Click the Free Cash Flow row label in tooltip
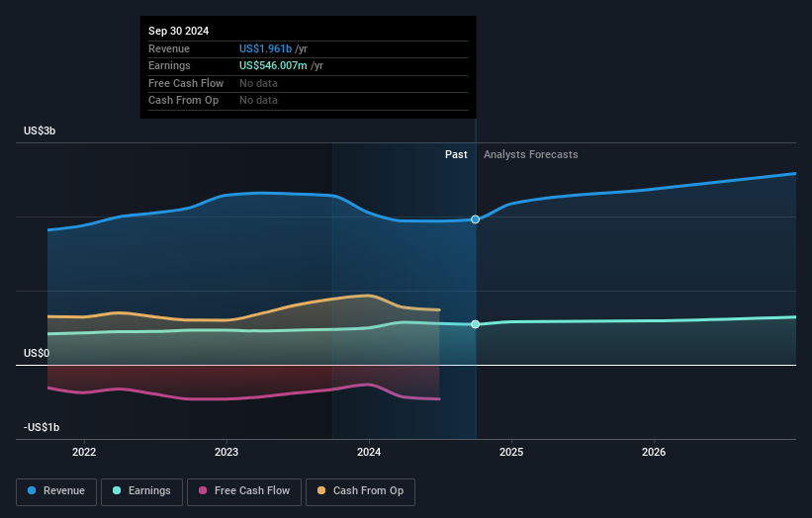This screenshot has height=518, width=812. (186, 83)
